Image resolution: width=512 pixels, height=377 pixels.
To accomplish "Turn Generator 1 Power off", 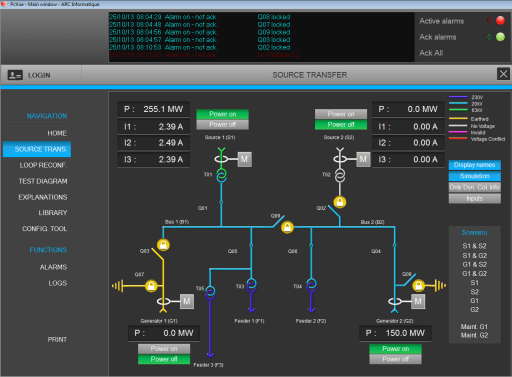I will 164,359.
